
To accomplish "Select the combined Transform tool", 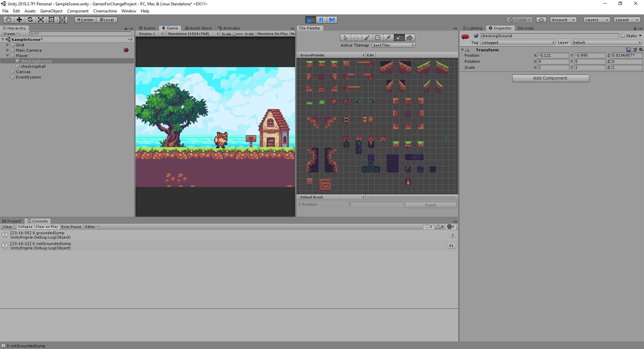I will [62, 20].
